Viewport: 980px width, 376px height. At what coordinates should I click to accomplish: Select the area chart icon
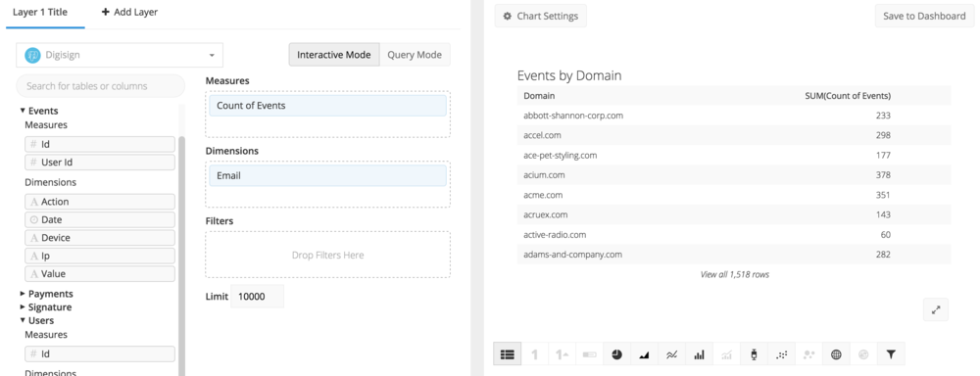click(x=645, y=354)
